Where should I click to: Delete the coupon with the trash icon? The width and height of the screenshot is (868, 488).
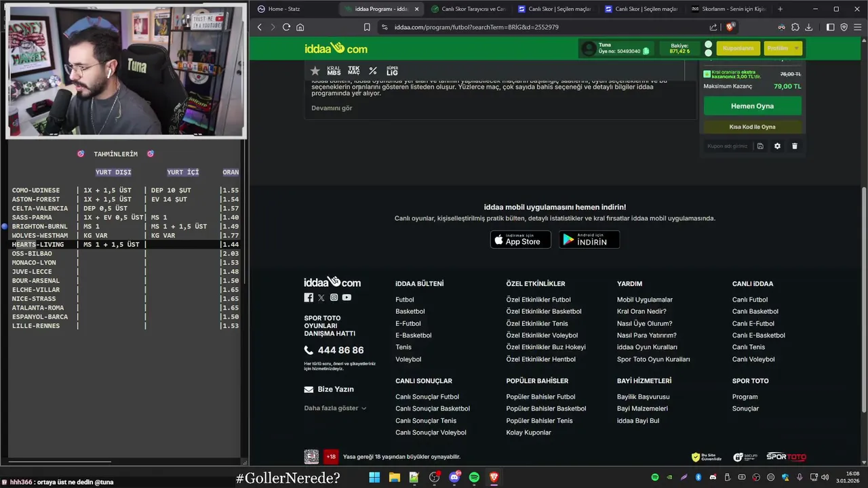(795, 146)
